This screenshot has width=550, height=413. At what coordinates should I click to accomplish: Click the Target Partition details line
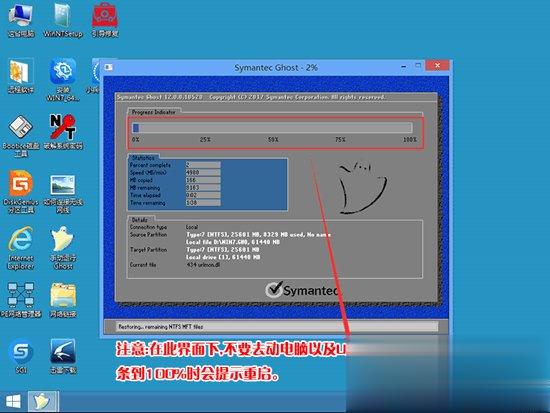click(223, 250)
